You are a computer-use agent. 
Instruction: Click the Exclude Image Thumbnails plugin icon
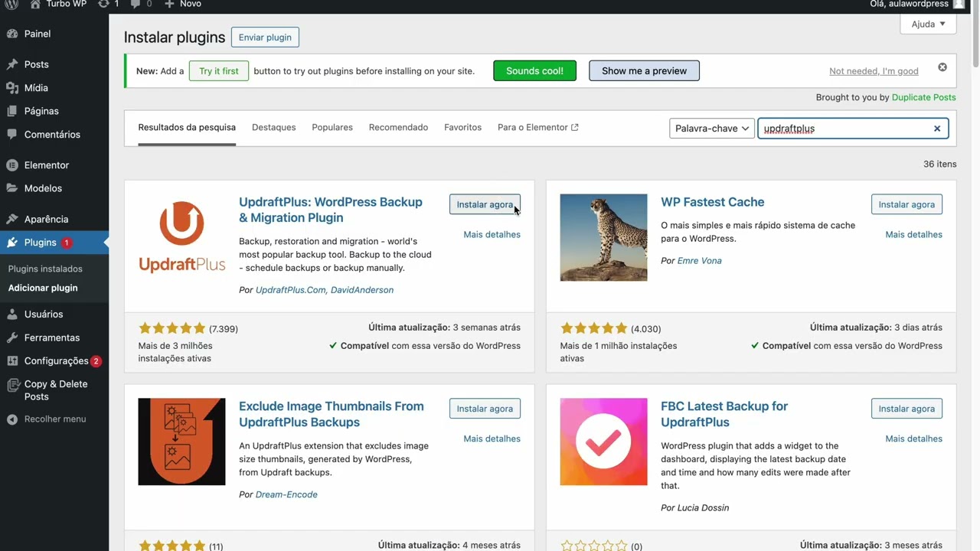(x=181, y=442)
